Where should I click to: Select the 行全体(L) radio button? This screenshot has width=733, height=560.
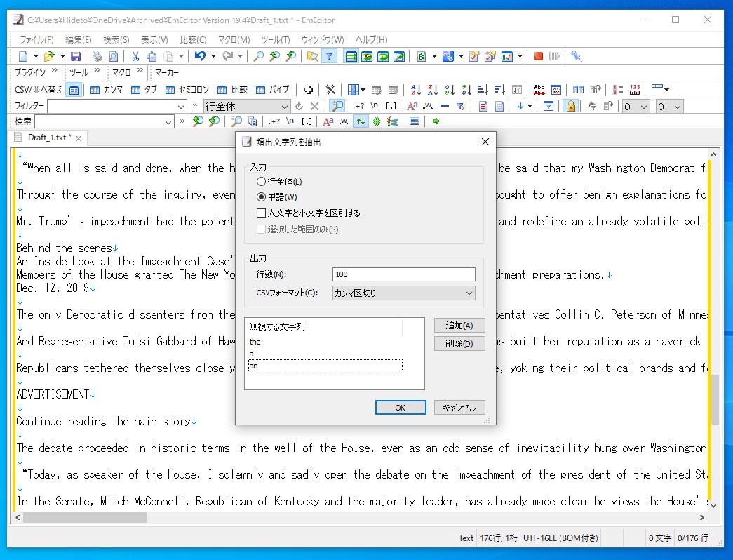279,182
